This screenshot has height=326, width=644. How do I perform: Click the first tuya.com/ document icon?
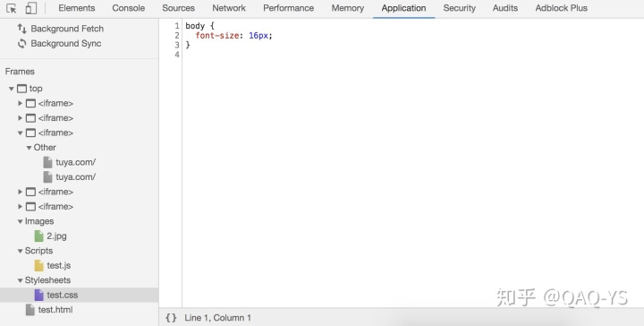[48, 162]
